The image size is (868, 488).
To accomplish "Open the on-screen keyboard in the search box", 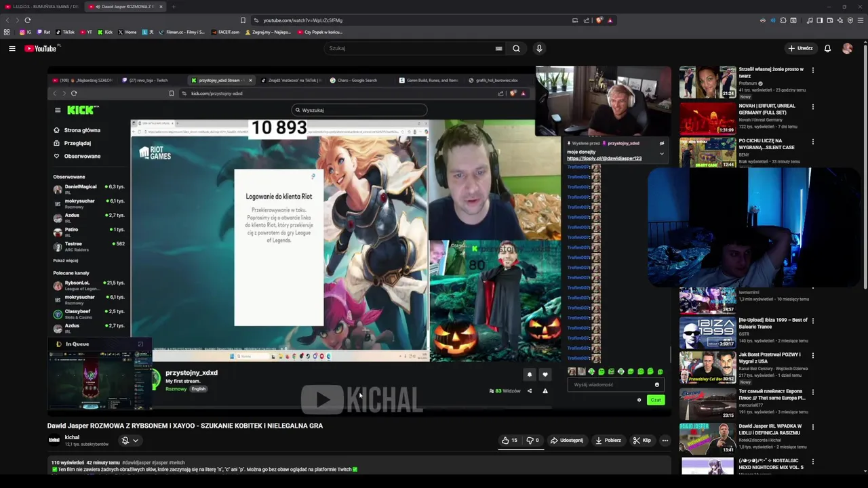I will (498, 48).
